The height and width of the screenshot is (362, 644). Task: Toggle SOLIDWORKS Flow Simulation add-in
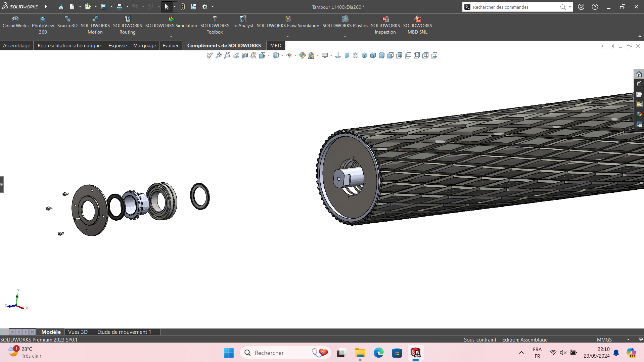point(288,22)
